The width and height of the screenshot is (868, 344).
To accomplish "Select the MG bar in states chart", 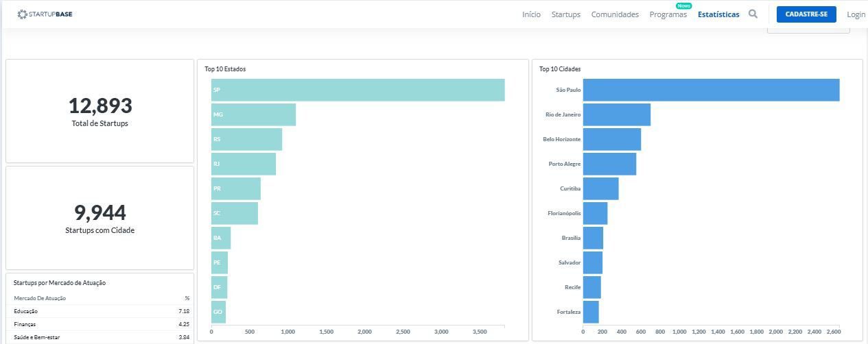I will tap(253, 114).
